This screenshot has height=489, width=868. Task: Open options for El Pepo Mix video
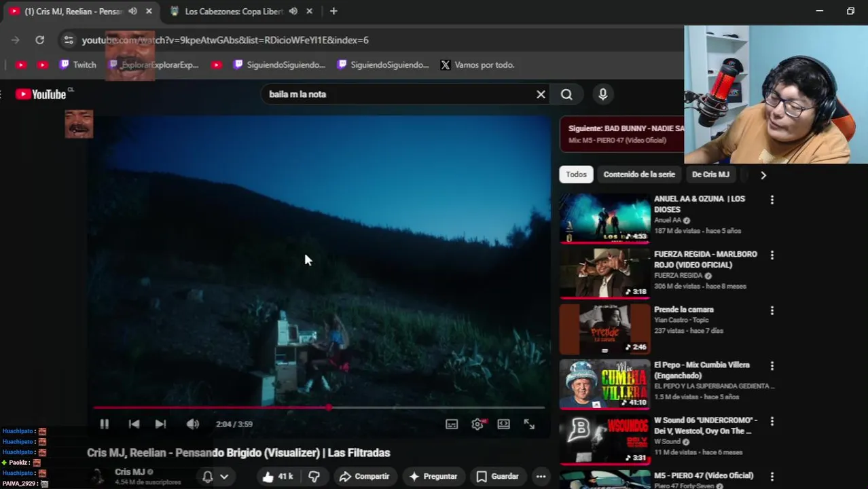pyautogui.click(x=772, y=365)
